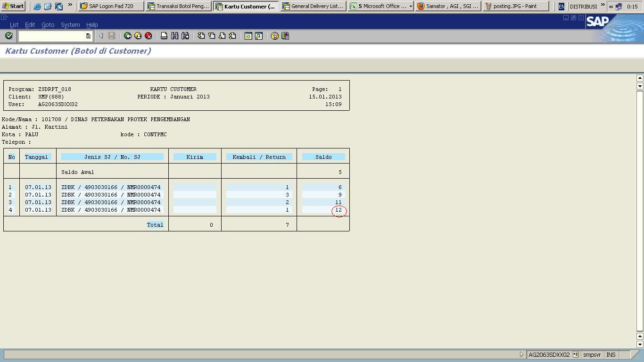
Task: Click the second Quick Launch icon
Action: (x=48, y=7)
